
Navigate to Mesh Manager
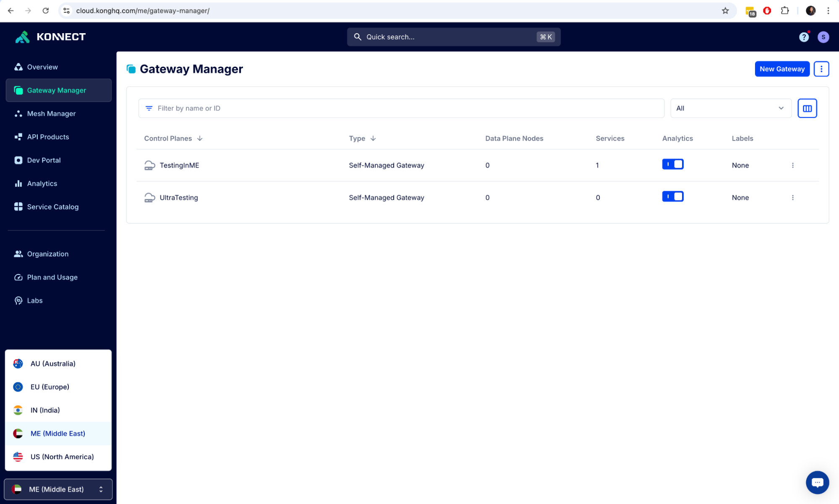51,114
